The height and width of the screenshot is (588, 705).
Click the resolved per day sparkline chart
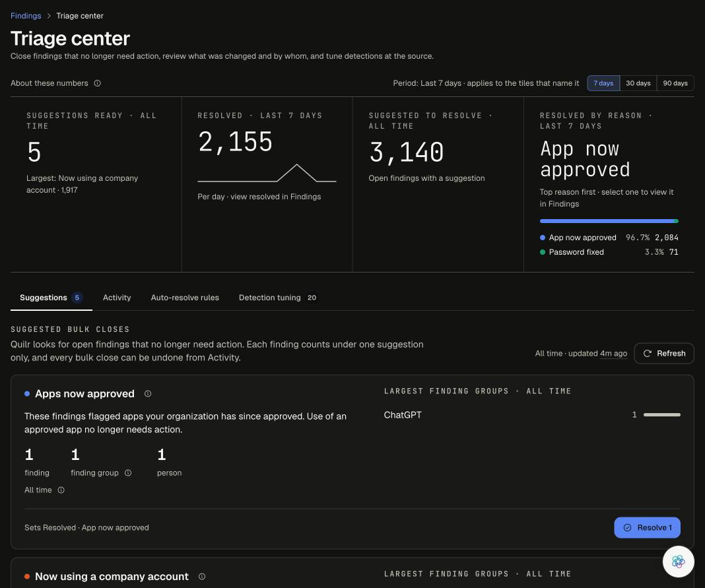click(x=267, y=173)
